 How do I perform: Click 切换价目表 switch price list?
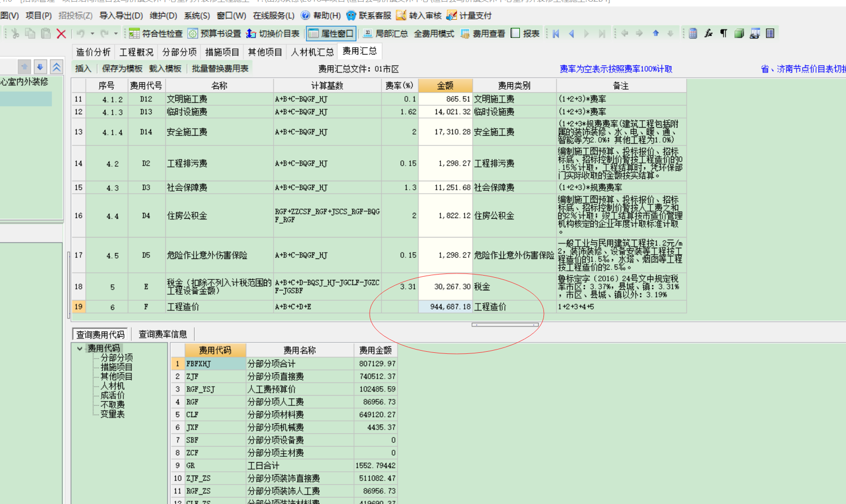pos(273,34)
